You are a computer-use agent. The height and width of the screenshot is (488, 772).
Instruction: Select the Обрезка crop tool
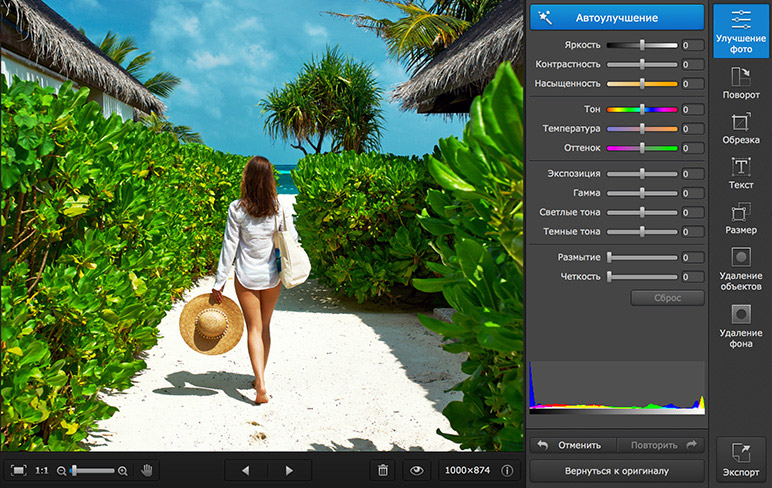pos(741,128)
